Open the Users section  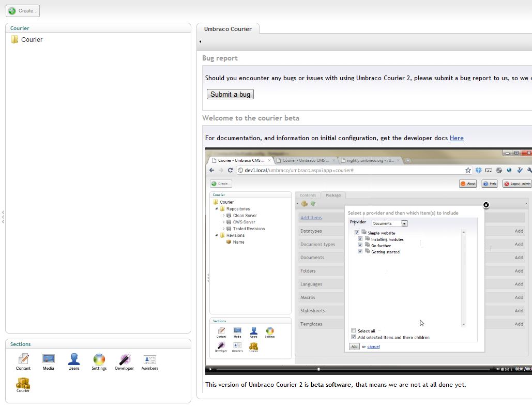click(x=73, y=362)
